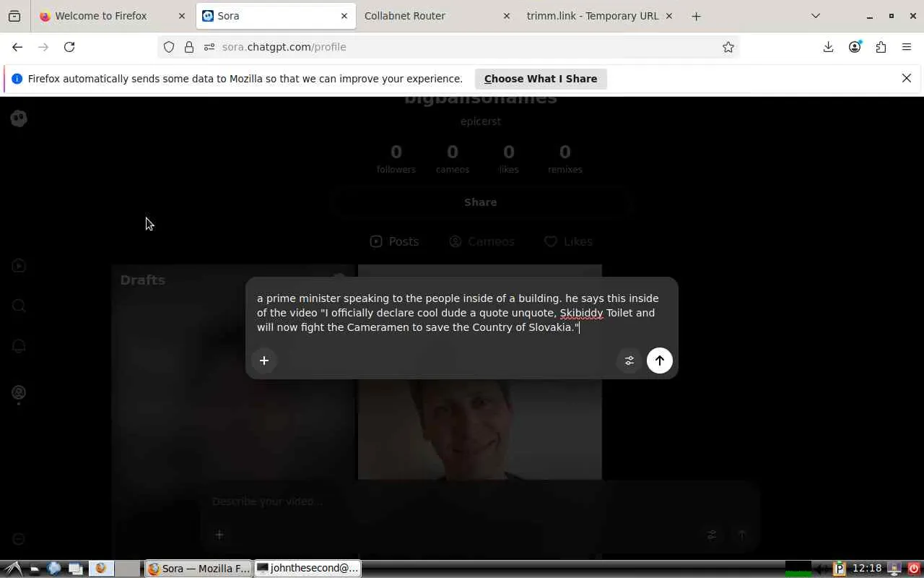Open Sora notifications bell
This screenshot has height=578, width=924.
19,346
